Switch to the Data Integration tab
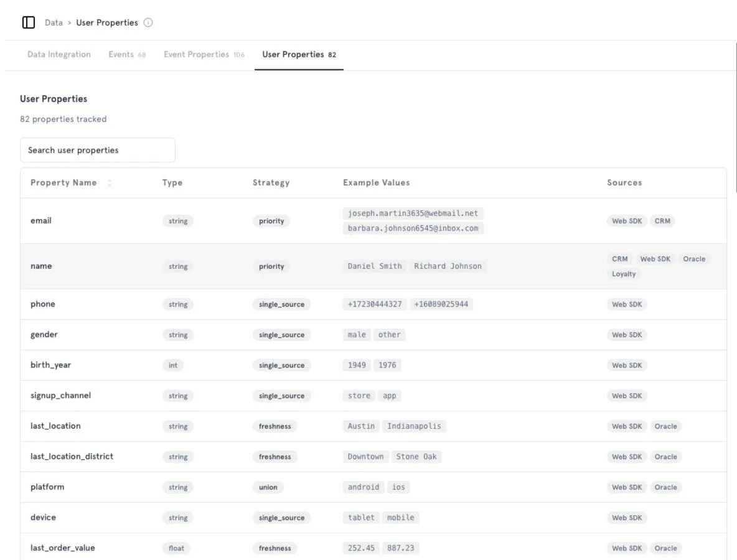 tap(59, 55)
